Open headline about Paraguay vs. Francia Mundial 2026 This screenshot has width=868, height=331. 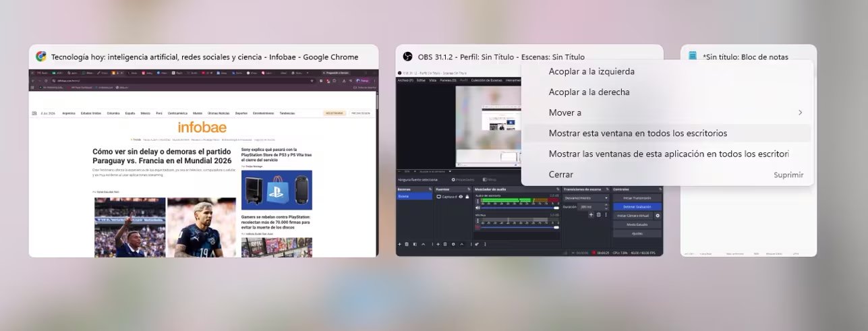point(162,156)
